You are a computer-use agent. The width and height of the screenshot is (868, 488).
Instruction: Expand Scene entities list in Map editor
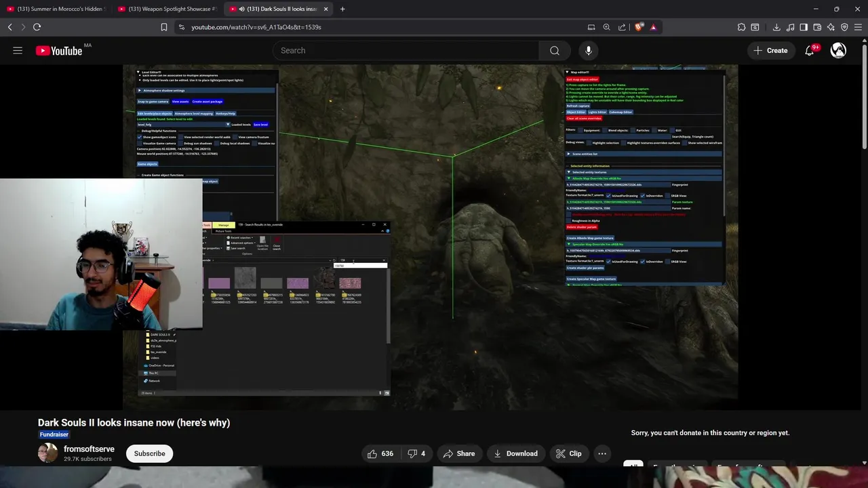point(644,154)
